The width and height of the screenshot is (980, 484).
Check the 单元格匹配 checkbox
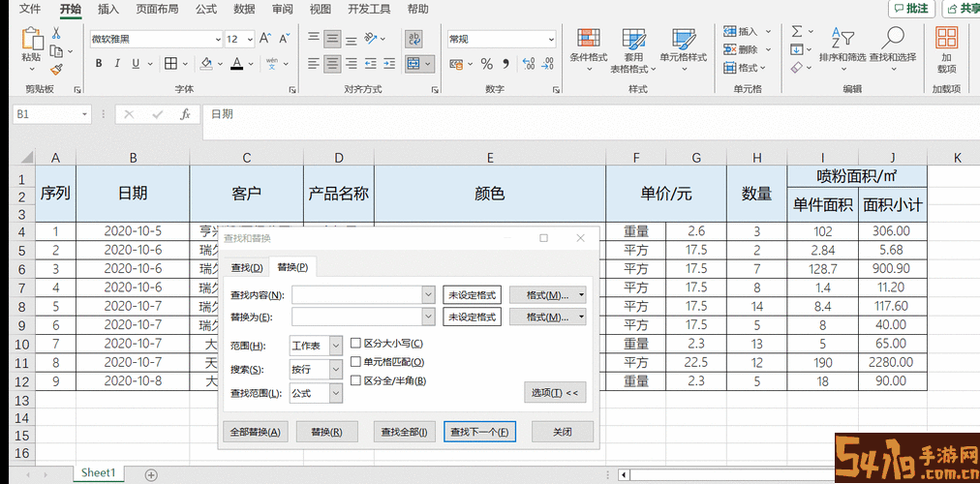point(355,362)
